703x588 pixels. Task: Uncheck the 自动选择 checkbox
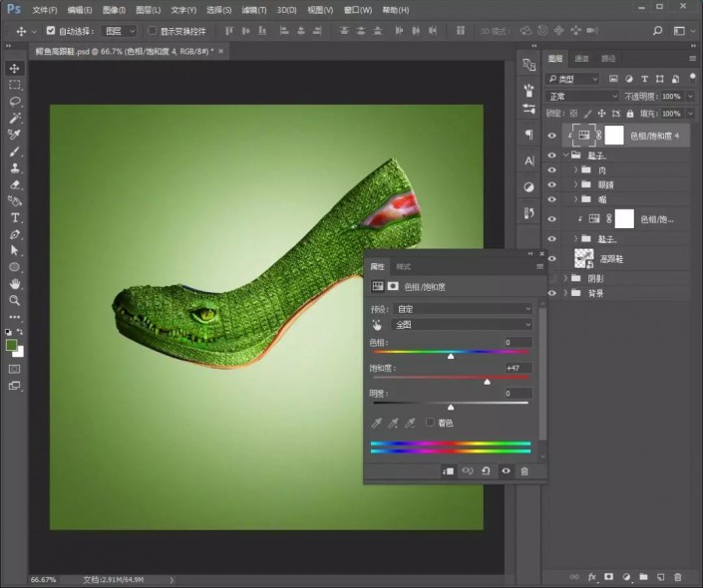point(51,31)
